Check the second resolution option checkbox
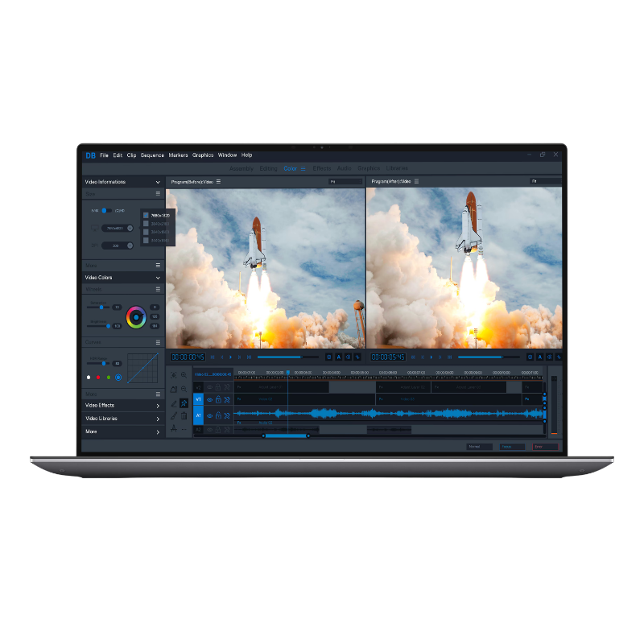Image resolution: width=644 pixels, height=644 pixels. (x=146, y=224)
